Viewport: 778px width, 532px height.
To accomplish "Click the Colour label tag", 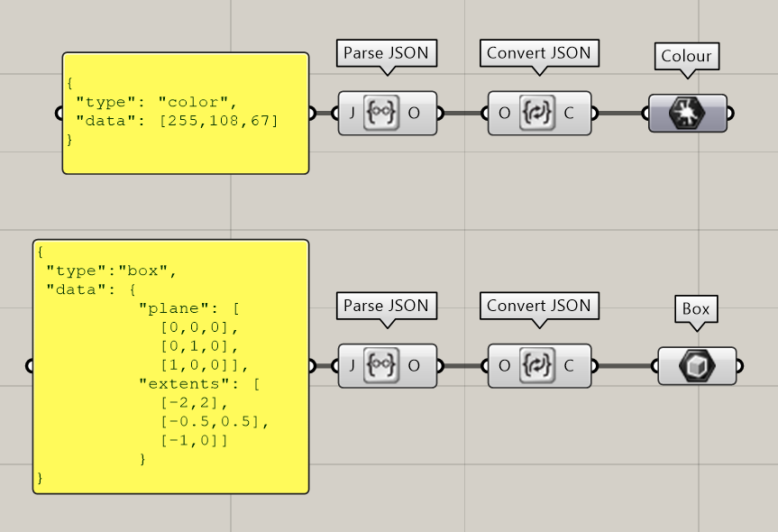I will click(x=686, y=56).
